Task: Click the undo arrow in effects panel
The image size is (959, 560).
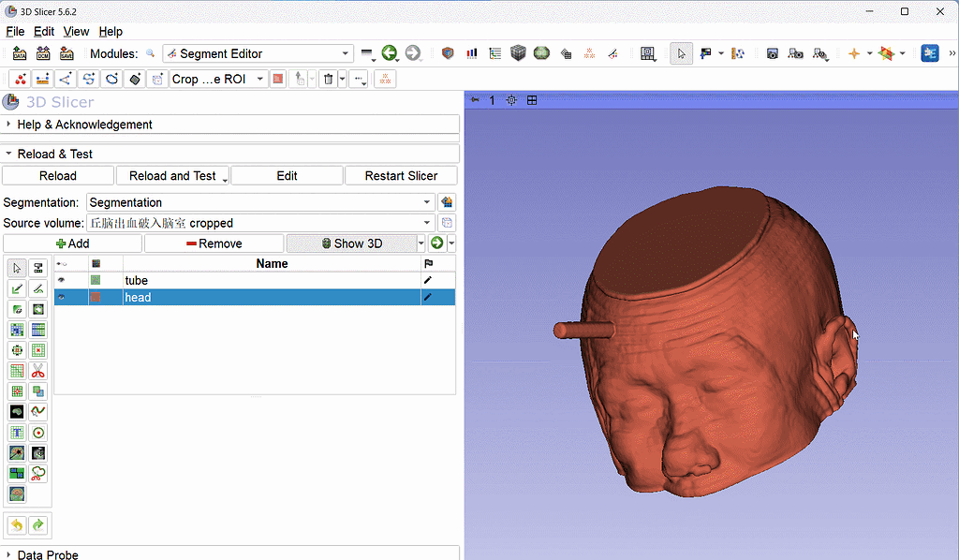Action: point(17,525)
